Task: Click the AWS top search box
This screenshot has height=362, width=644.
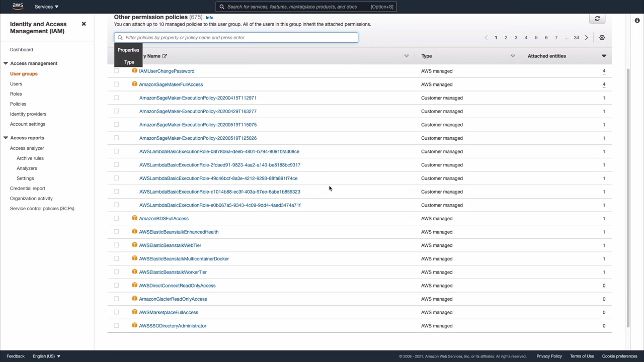Action: (x=306, y=7)
